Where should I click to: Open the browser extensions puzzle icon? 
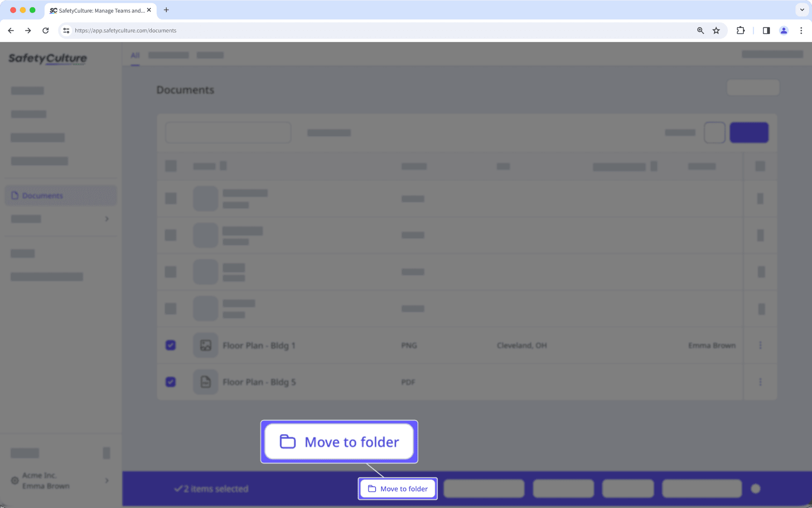tap(740, 30)
